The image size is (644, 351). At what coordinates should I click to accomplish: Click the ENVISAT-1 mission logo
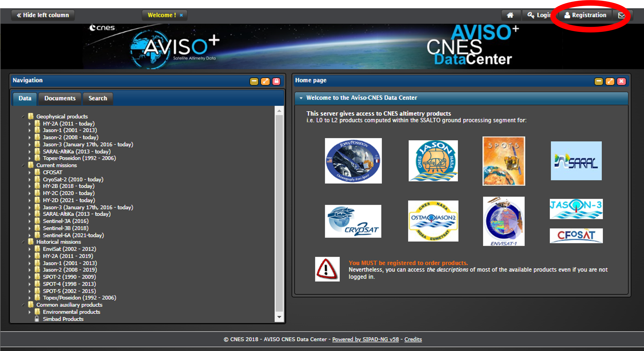(504, 221)
